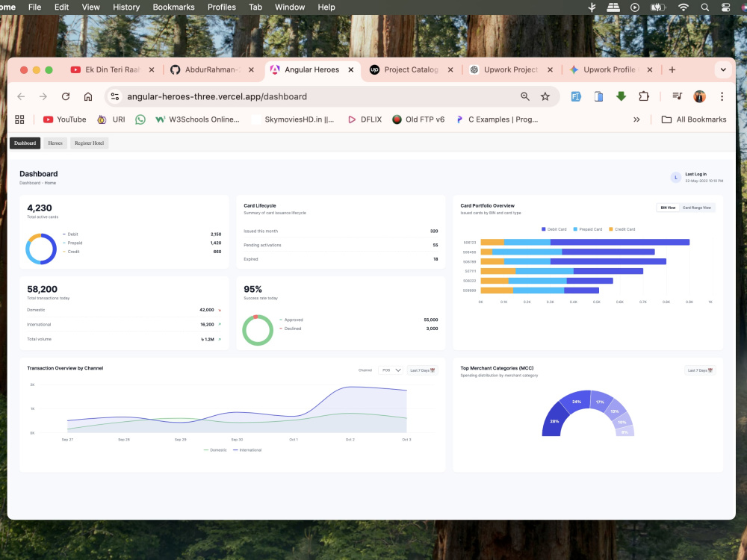Show more bookmarks with double chevron
The image size is (747, 560).
(x=636, y=119)
